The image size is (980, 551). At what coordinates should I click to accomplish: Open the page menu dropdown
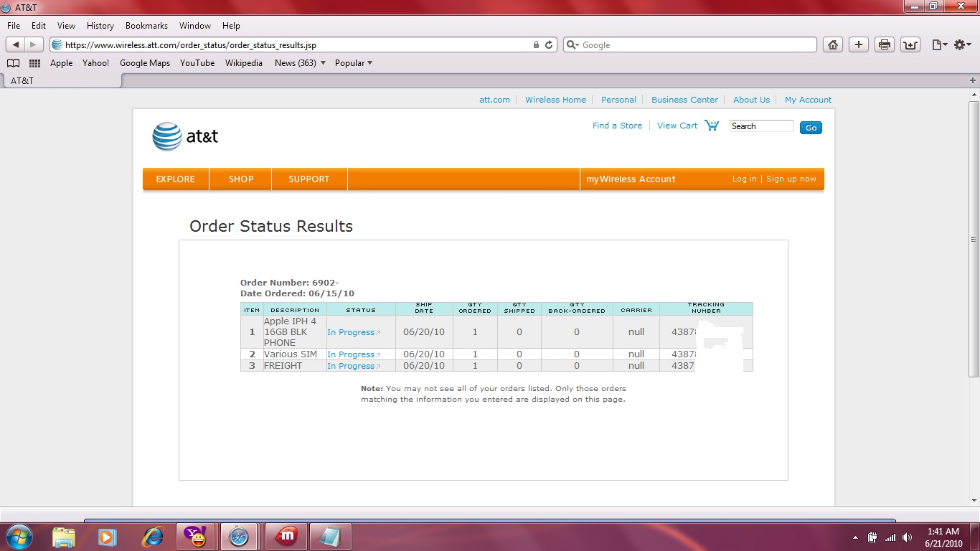[939, 44]
